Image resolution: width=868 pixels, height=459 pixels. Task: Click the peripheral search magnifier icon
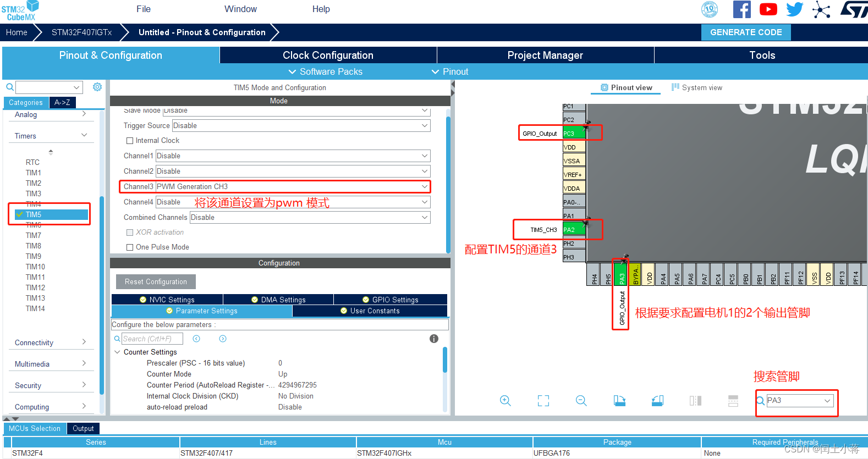[10, 87]
